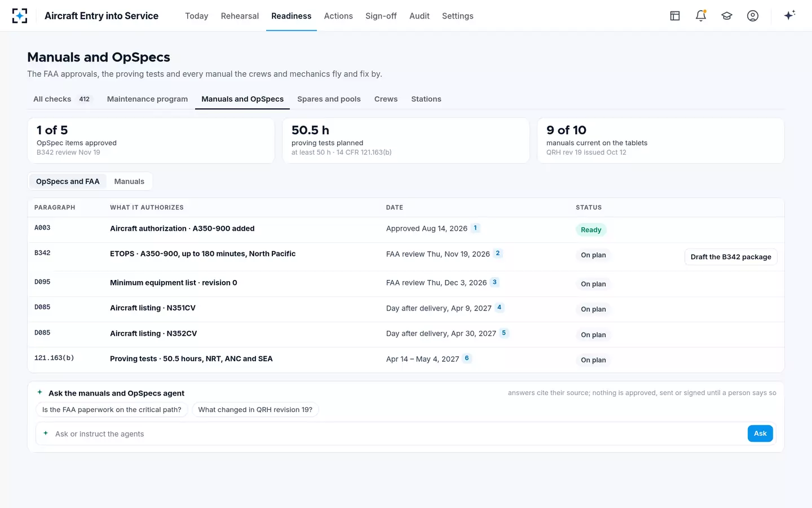Image resolution: width=812 pixels, height=508 pixels.
Task: Select 'Minimum equipment list · revision 0' text
Action: pyautogui.click(x=174, y=283)
